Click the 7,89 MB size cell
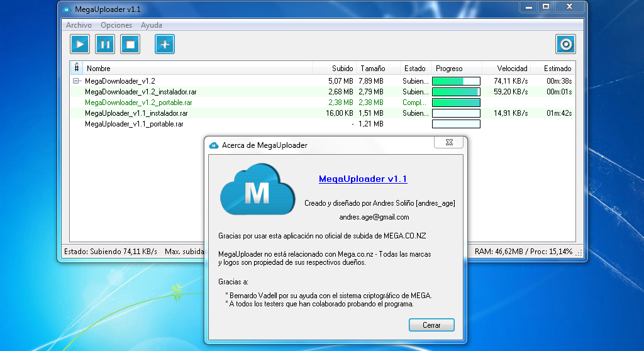Image resolution: width=644 pixels, height=351 pixels. (x=371, y=81)
